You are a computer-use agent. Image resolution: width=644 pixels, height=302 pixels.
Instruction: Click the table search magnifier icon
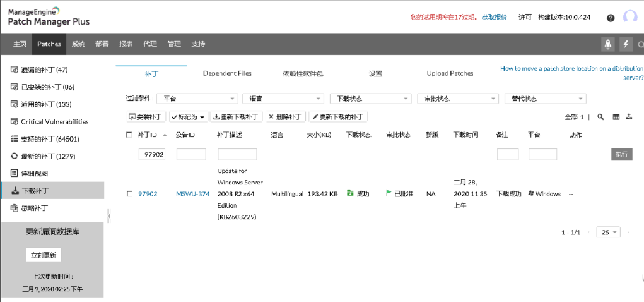click(x=600, y=117)
